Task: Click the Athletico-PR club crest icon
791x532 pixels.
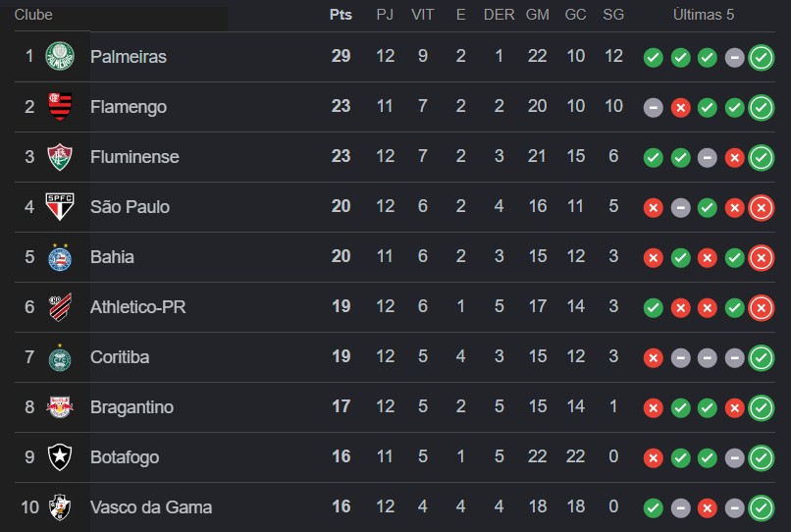Action: pos(60,307)
